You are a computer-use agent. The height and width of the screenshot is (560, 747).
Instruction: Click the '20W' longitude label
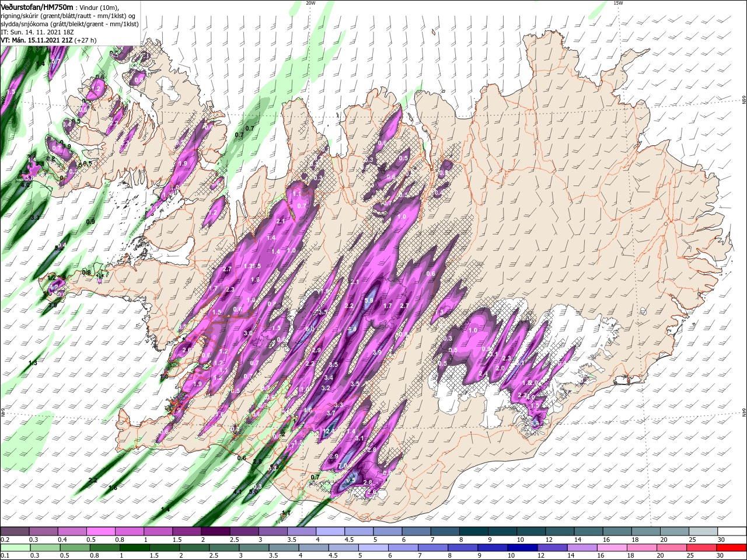point(310,3)
